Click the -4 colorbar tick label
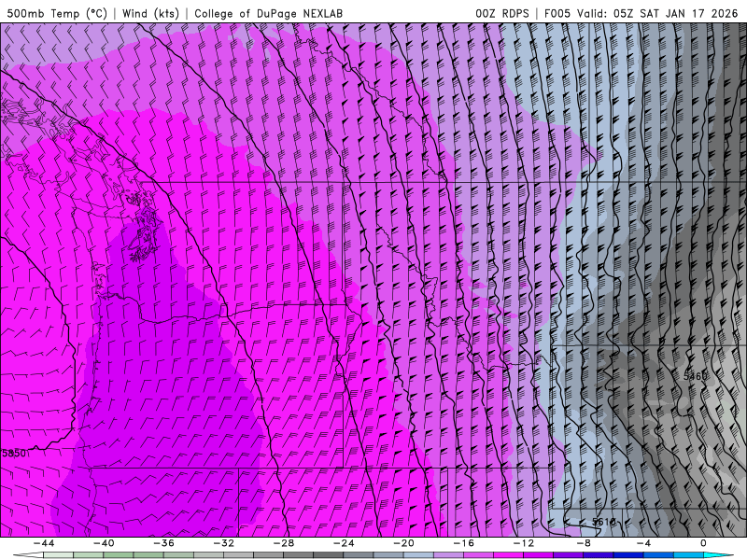 [643, 543]
